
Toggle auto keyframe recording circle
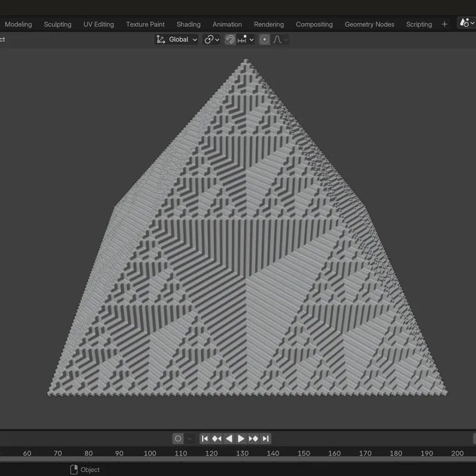click(x=179, y=439)
